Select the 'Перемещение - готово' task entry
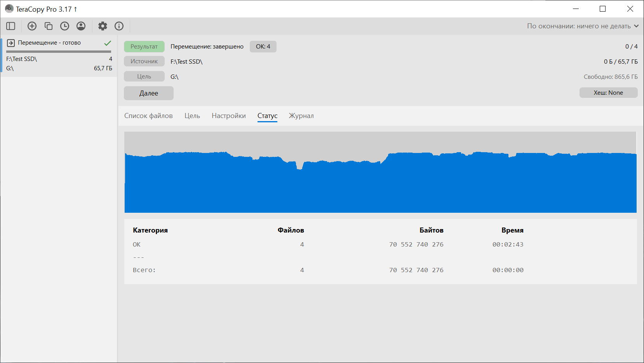Viewport: 644px width, 363px height. [59, 56]
